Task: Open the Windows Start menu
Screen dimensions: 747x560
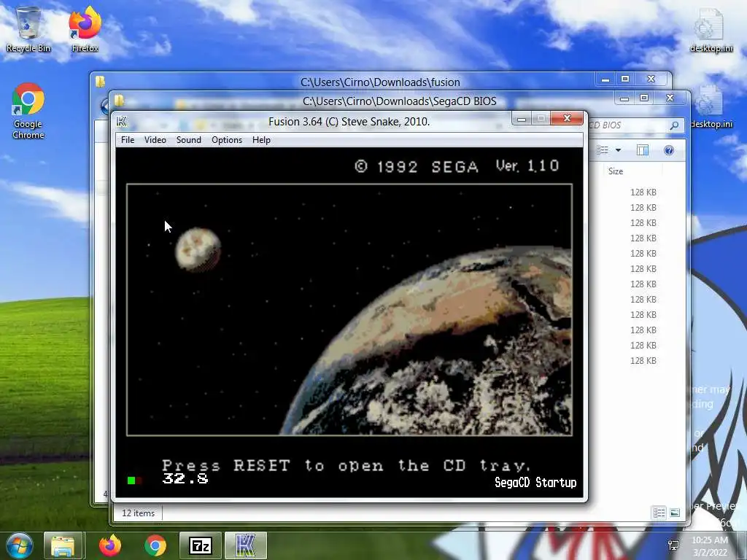Action: pyautogui.click(x=20, y=545)
